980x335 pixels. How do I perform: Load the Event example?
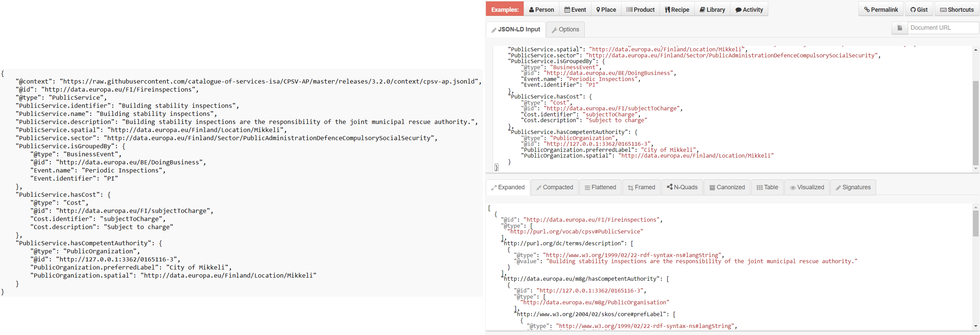[575, 10]
